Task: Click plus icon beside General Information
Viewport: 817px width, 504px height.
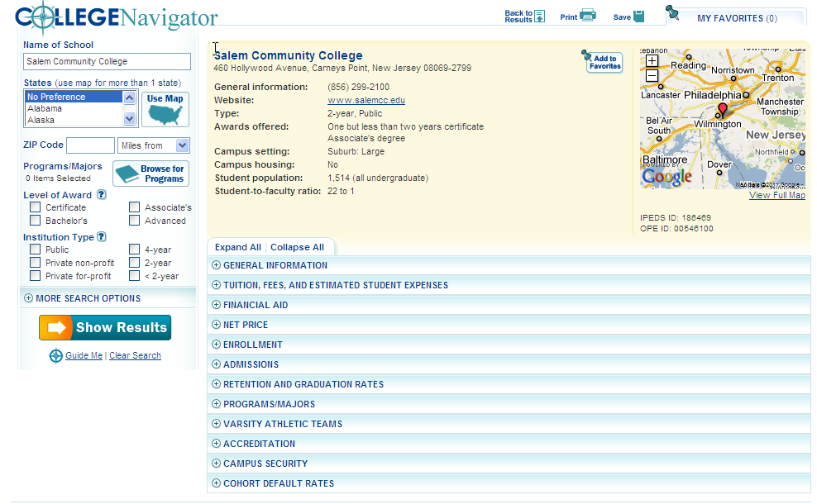Action: 216,265
